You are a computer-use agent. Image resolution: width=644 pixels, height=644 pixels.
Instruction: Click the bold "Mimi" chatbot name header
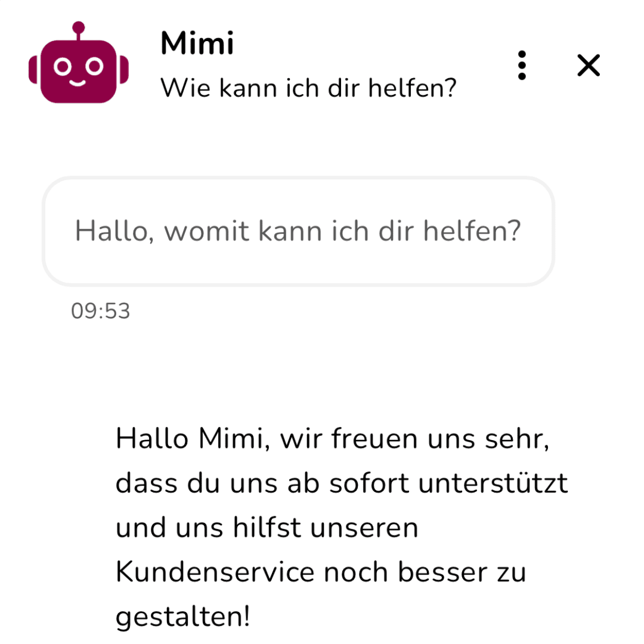(197, 44)
